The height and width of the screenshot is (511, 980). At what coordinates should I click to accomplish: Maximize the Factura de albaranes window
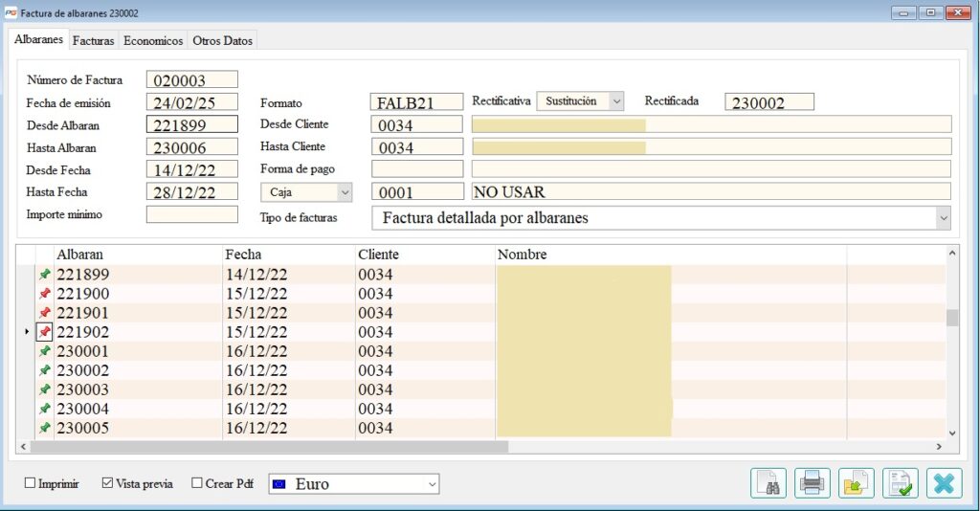point(930,12)
